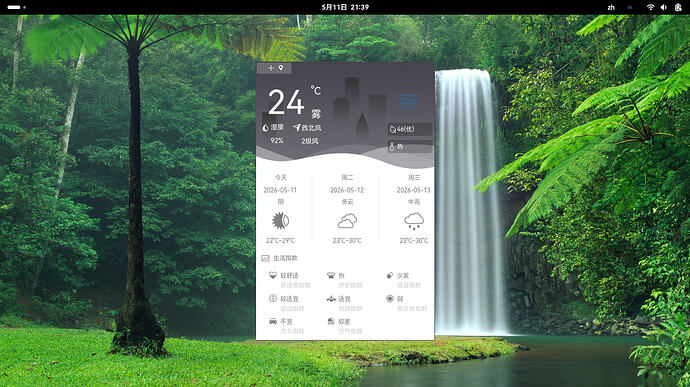Click Tuesday's 23°C~30°C temperature range
The width and height of the screenshot is (690, 387).
(347, 240)
